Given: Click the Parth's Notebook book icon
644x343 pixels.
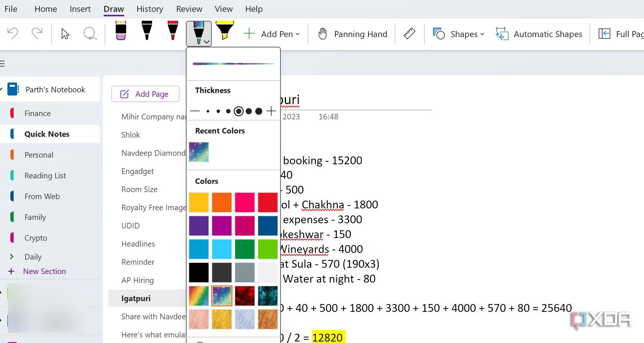Looking at the screenshot, I should tap(13, 89).
